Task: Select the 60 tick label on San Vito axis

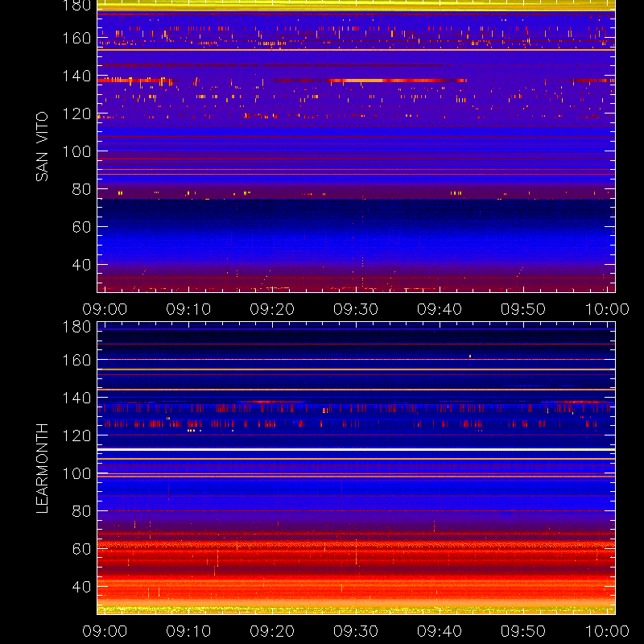Action: [x=81, y=227]
